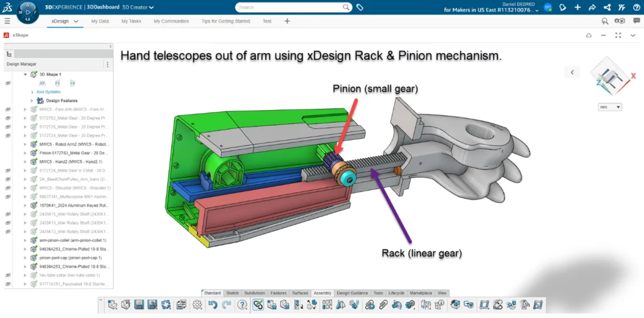The height and width of the screenshot is (318, 644).
Task: Show the hidden MWC5 - Shoulder component
Action: click(8, 188)
